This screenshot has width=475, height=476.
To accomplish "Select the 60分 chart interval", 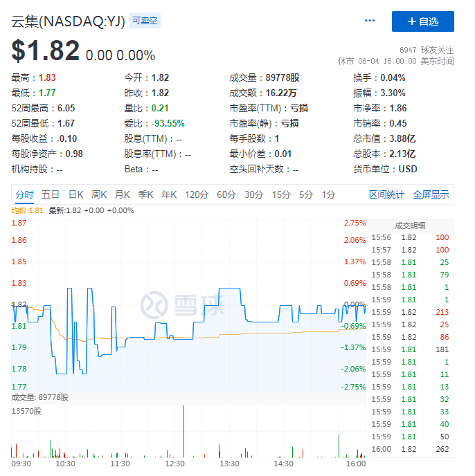I will tap(226, 194).
